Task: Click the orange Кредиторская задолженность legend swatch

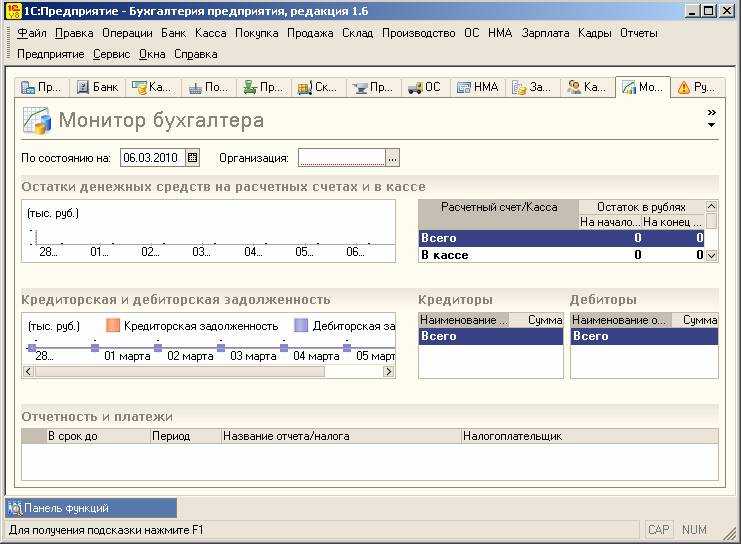Action: [113, 325]
